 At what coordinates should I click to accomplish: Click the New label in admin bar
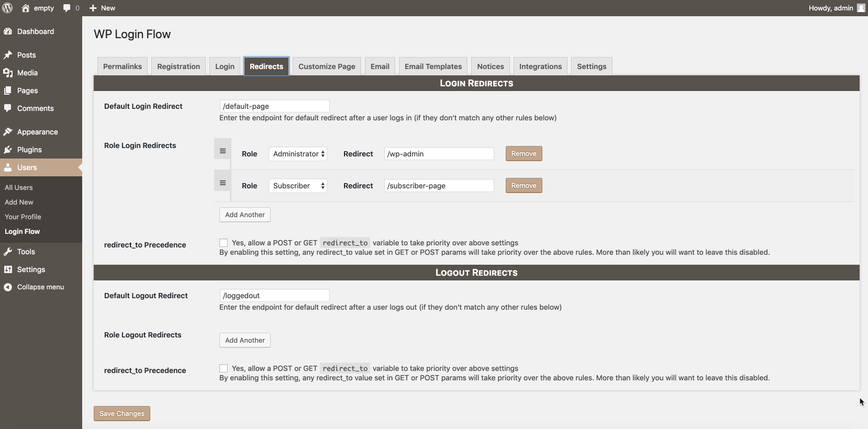click(x=108, y=8)
